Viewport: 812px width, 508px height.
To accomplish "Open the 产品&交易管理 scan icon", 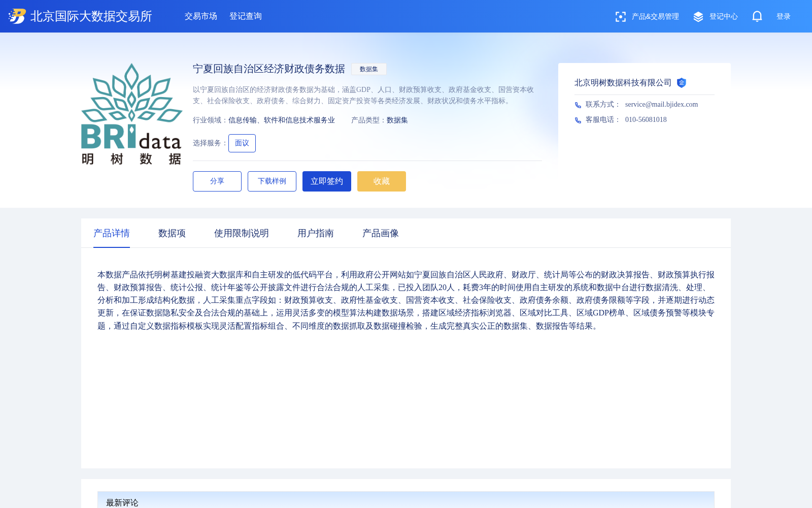I will click(620, 17).
